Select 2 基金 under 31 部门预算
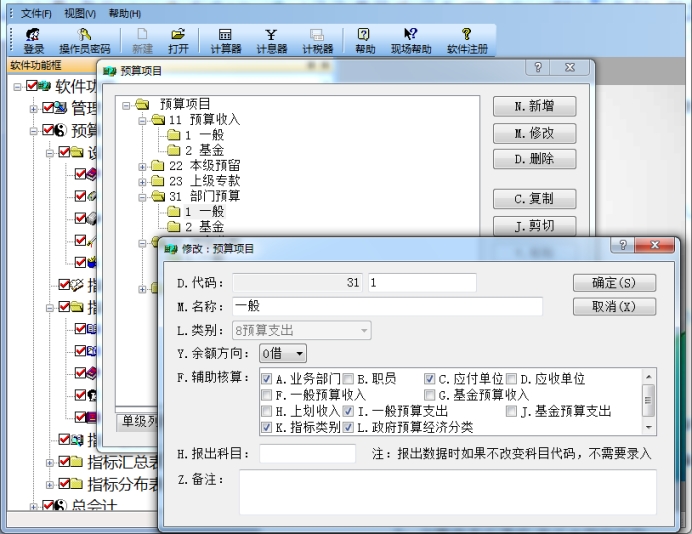The width and height of the screenshot is (692, 534). 204,227
